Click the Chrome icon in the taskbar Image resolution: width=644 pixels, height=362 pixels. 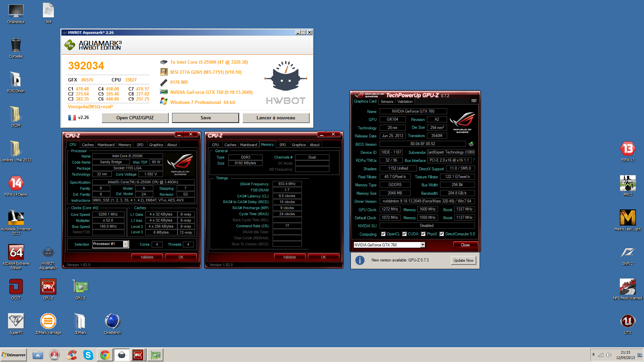pos(105,355)
